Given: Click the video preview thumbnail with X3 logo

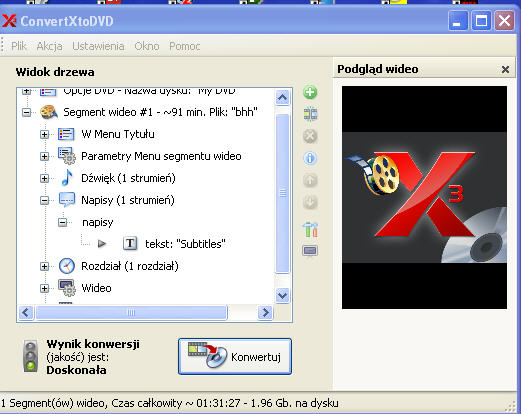Looking at the screenshot, I should click(x=424, y=197).
